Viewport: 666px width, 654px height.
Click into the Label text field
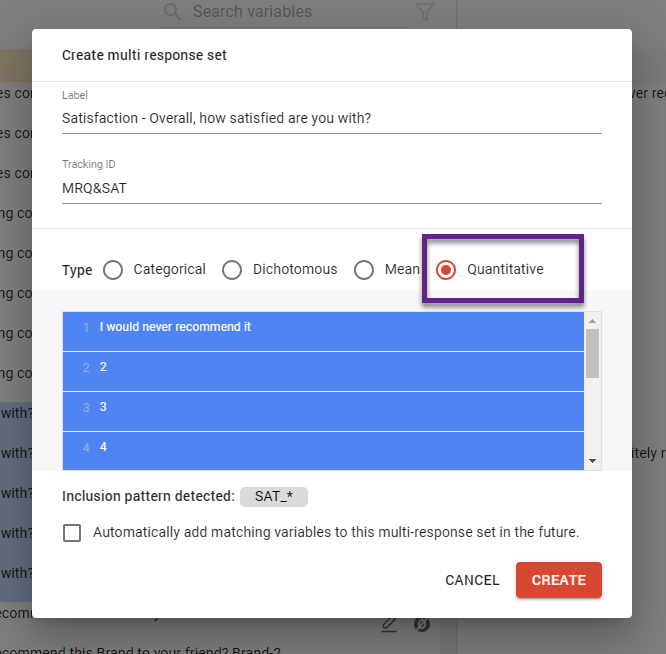tap(331, 119)
